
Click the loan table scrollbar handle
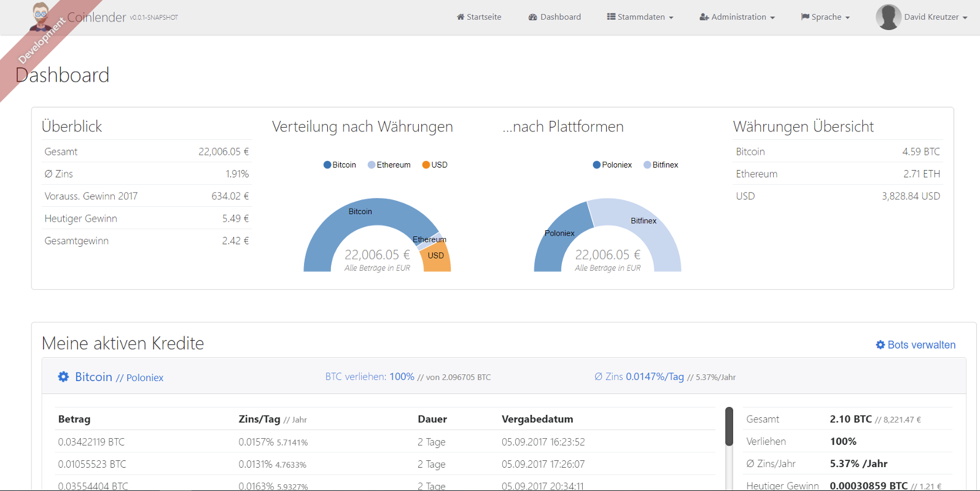pos(729,426)
